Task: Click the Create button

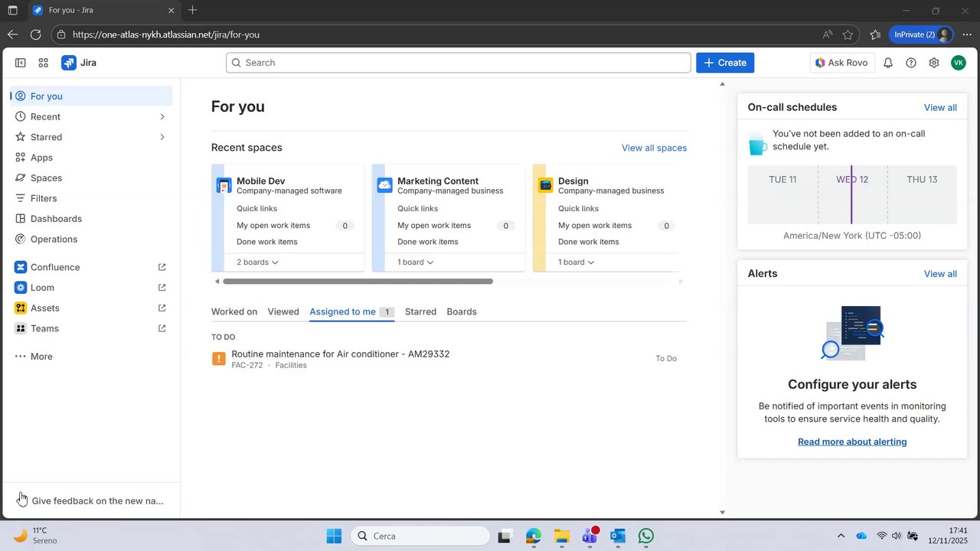Action: click(725, 63)
